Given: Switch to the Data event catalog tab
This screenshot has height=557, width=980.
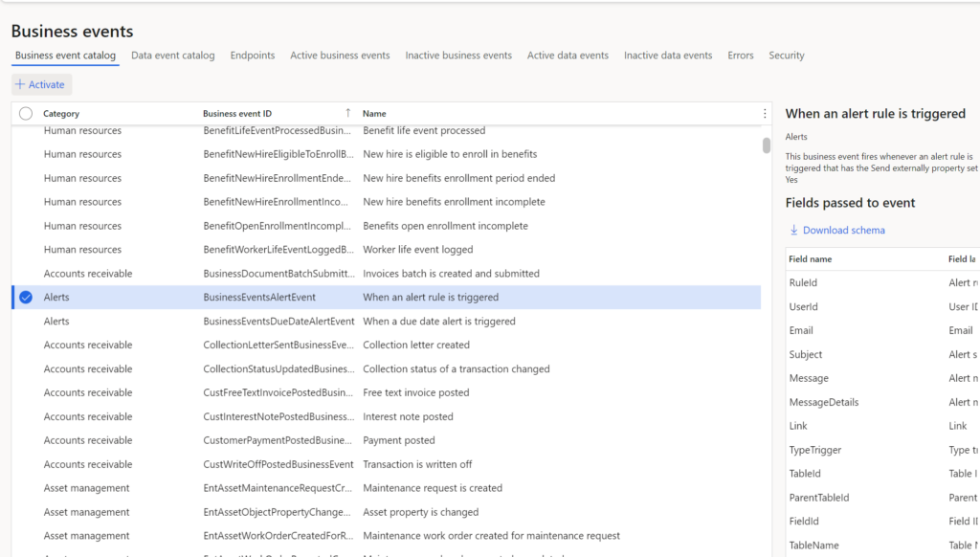Looking at the screenshot, I should tap(172, 55).
